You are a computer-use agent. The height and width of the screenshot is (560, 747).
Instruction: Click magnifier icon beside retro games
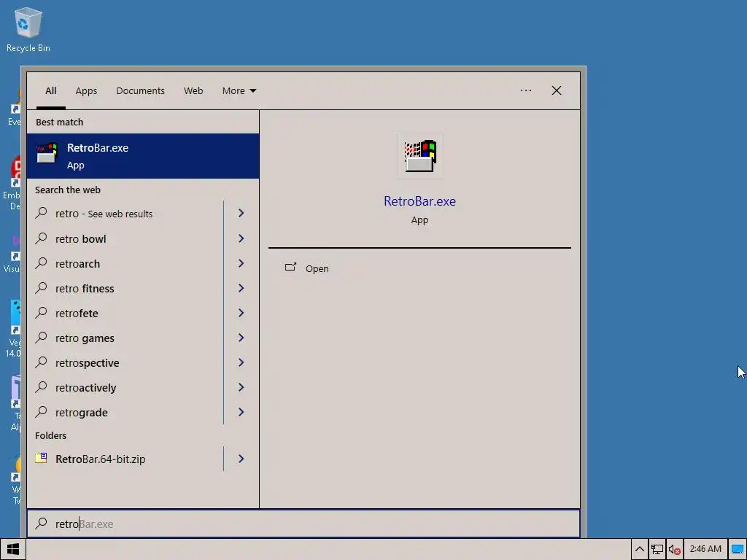coord(42,337)
